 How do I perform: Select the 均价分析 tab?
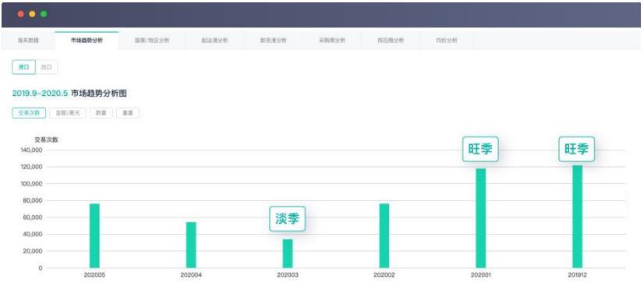[x=447, y=41]
